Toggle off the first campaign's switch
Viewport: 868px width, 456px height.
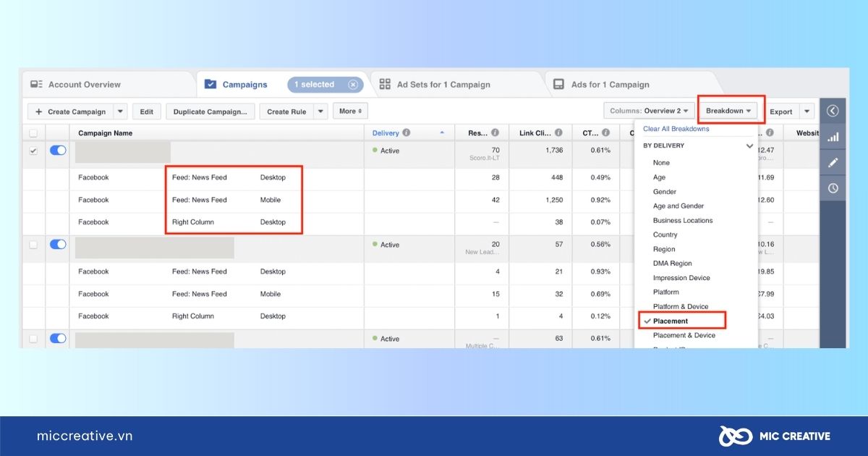click(58, 151)
